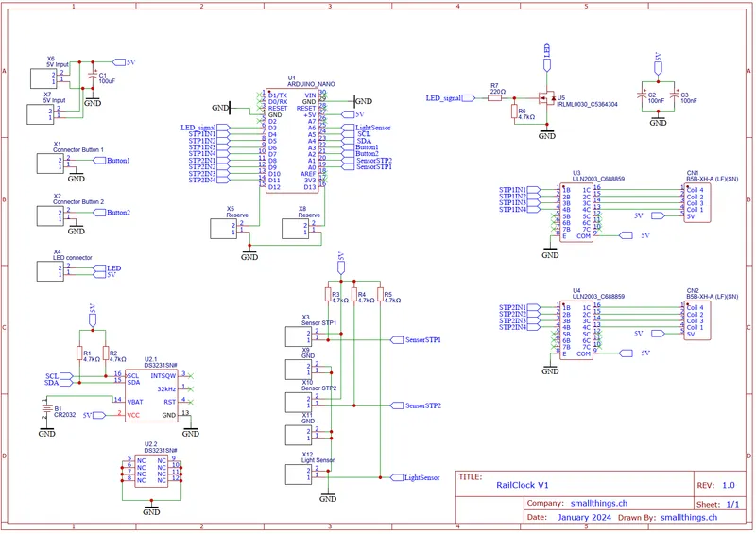This screenshot has width=756, height=534.
Task: Select the X4 LED connector block
Action: (50, 271)
